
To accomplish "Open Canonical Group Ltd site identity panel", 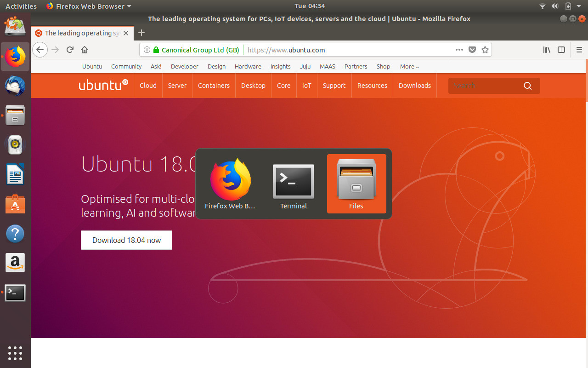I will click(x=197, y=50).
